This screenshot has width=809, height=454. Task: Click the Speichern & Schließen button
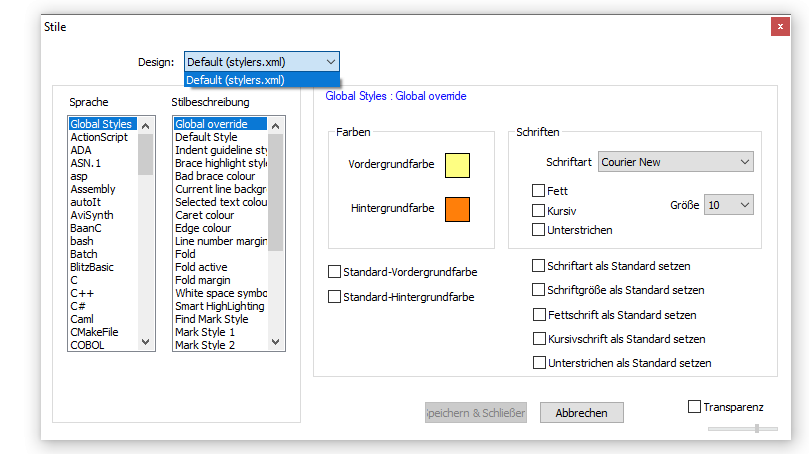point(476,413)
